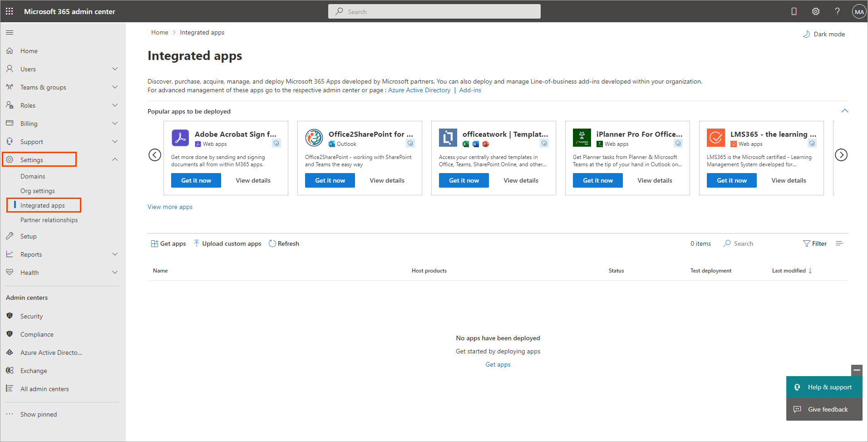Open the hamburger menu to collapse navigation
The height and width of the screenshot is (442, 868).
[x=10, y=32]
